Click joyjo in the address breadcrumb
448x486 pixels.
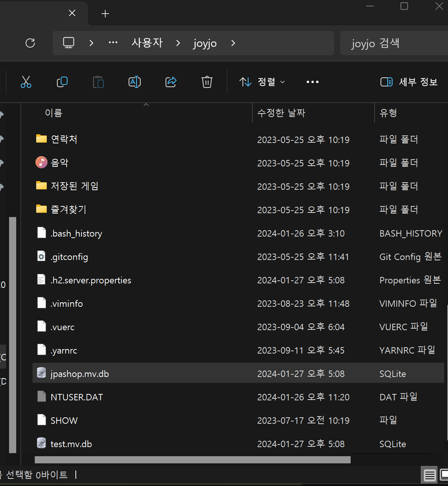[205, 43]
